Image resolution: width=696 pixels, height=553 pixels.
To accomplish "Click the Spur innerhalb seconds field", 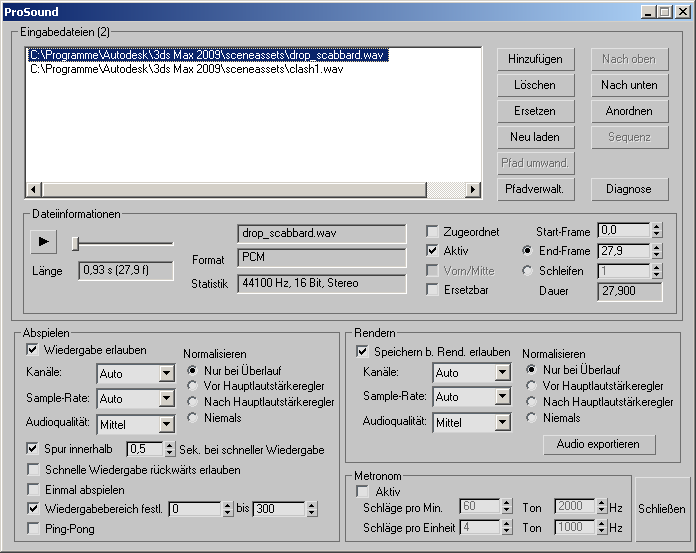I will [145, 449].
